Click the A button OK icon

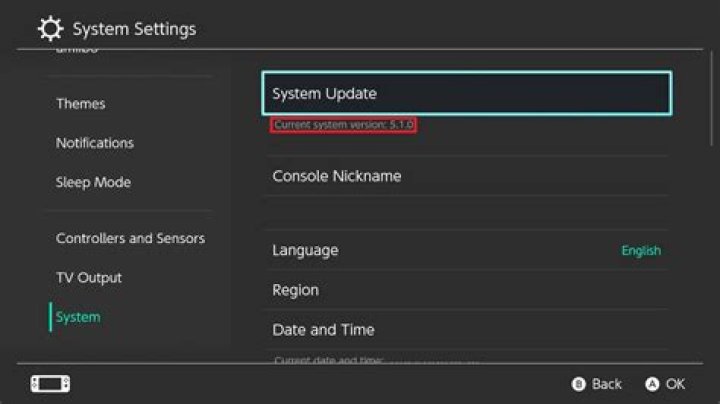click(x=652, y=384)
